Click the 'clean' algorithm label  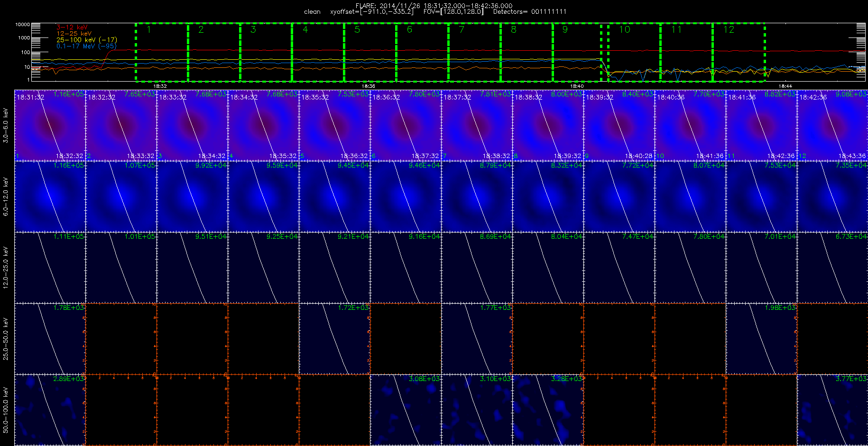[312, 11]
